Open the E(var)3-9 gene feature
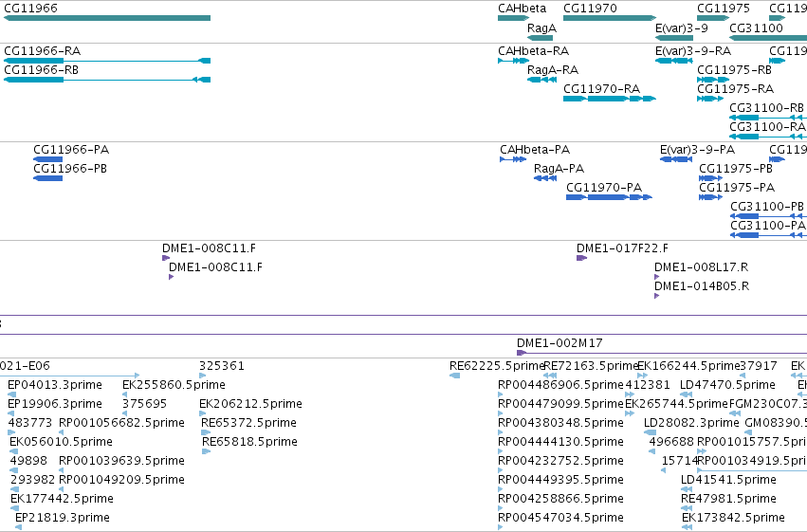 tap(674, 38)
